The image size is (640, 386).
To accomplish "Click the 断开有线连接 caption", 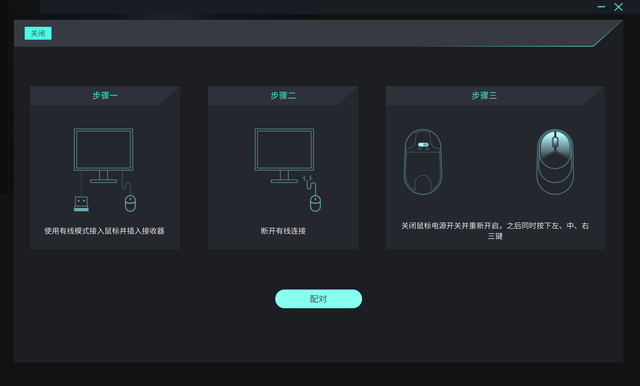I will pos(283,231).
